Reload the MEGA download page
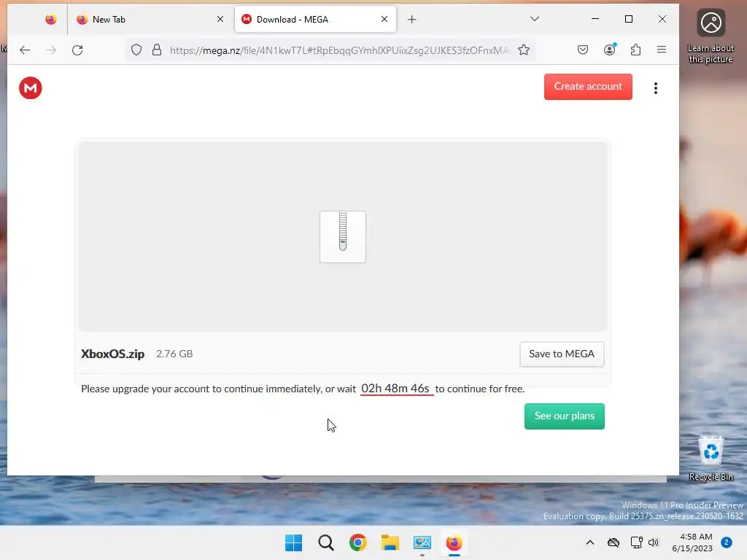Screen dimensions: 747x560 [77, 50]
